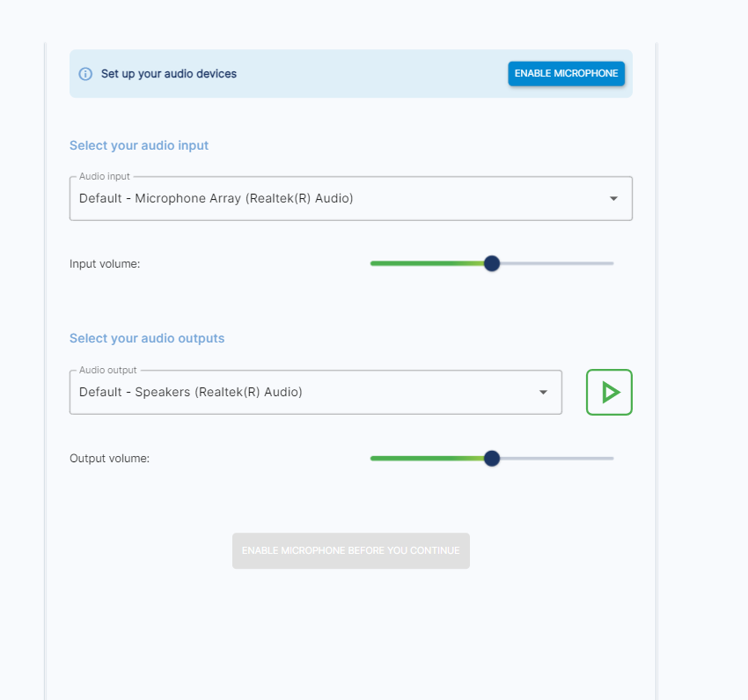This screenshot has width=748, height=700.
Task: Click the disabled 'Enable microphone before you continue' button
Action: (350, 551)
